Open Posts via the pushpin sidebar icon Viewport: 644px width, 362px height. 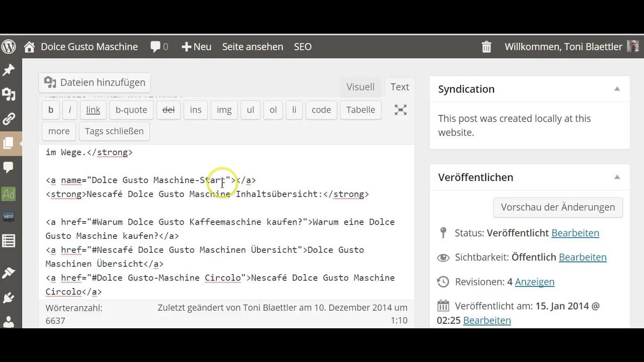pyautogui.click(x=9, y=70)
